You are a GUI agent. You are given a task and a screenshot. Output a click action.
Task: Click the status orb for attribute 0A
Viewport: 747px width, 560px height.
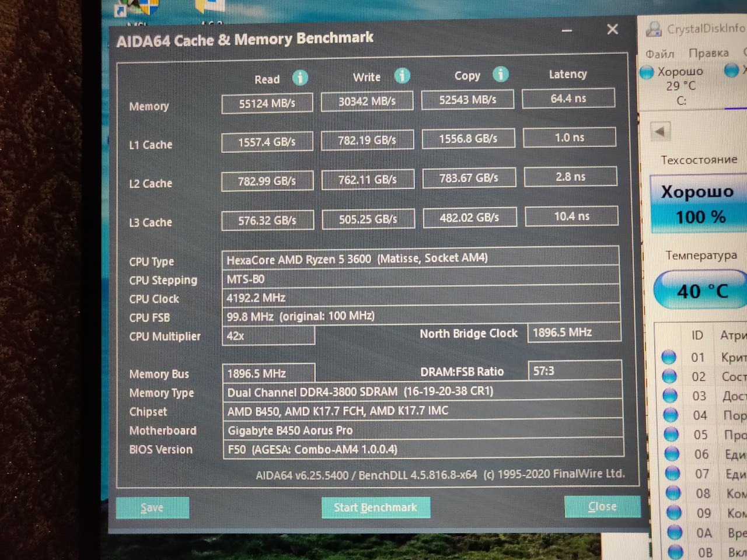pyautogui.click(x=674, y=533)
